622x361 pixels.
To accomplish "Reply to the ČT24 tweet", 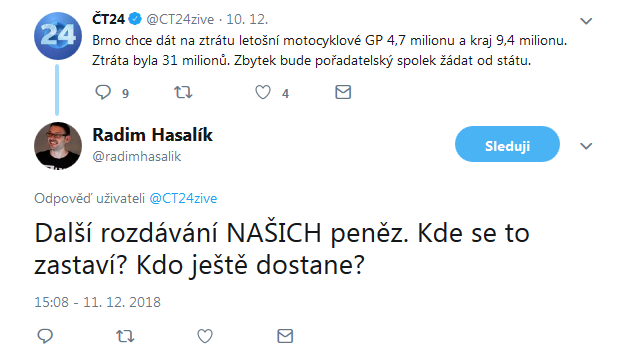I will click(x=103, y=92).
